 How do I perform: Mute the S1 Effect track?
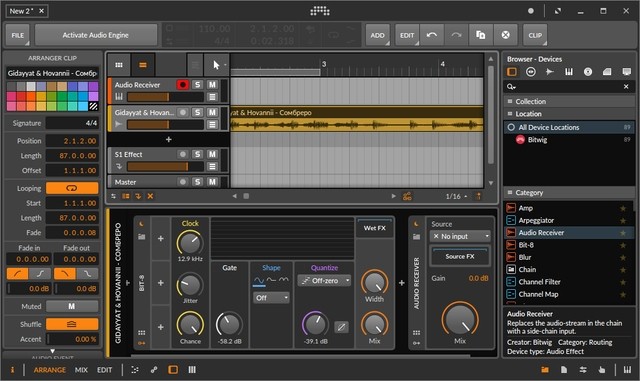(212, 154)
